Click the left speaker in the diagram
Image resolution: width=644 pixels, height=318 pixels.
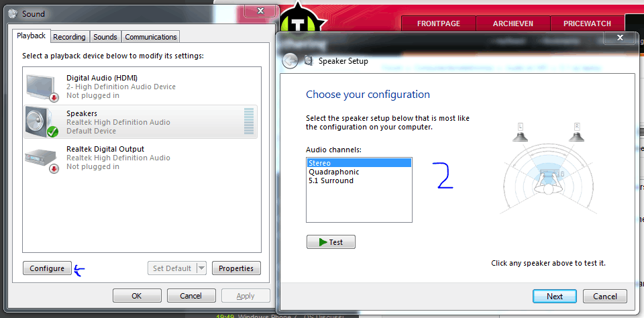[x=521, y=134]
